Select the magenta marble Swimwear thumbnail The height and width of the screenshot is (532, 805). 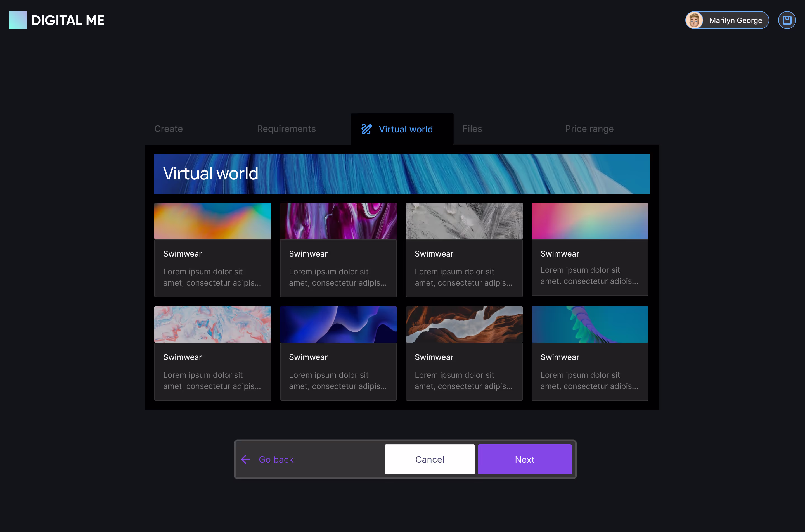(338, 221)
